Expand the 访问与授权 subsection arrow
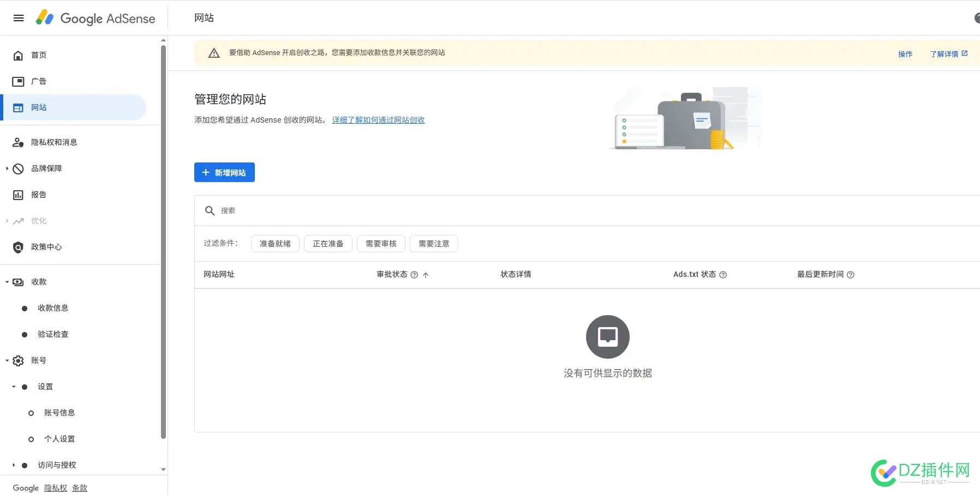Viewport: 980px width, 495px height. point(14,466)
